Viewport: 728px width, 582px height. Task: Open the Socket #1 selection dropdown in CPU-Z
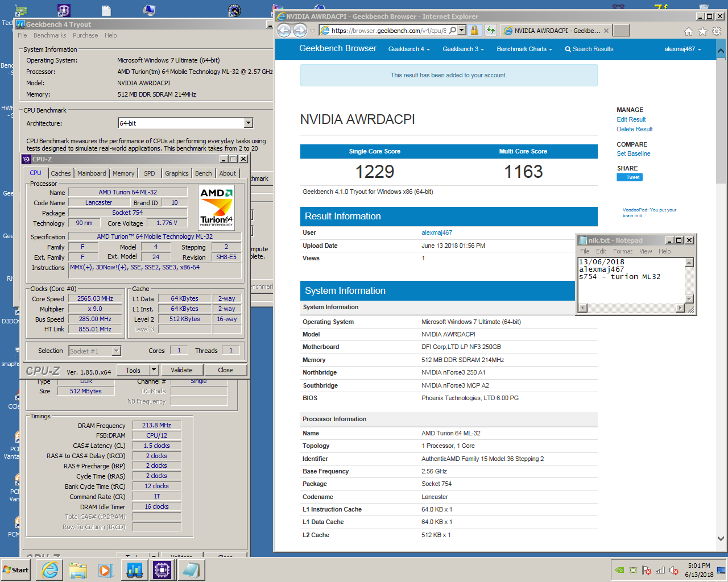tap(116, 351)
